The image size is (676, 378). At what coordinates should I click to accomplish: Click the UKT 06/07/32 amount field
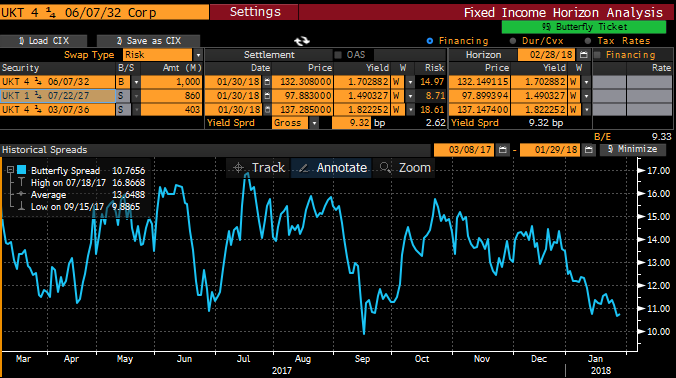point(171,81)
